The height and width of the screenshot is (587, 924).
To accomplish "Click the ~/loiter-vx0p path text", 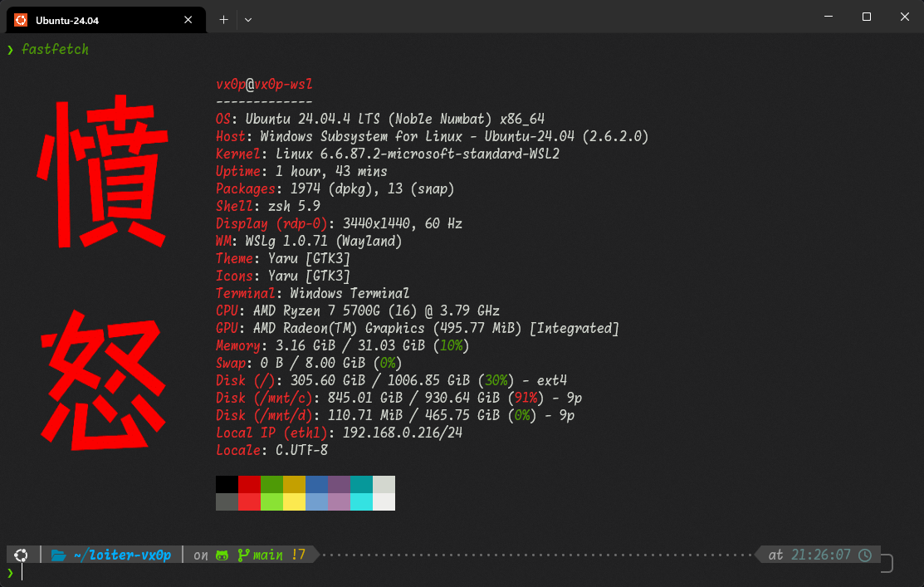I will [x=123, y=555].
